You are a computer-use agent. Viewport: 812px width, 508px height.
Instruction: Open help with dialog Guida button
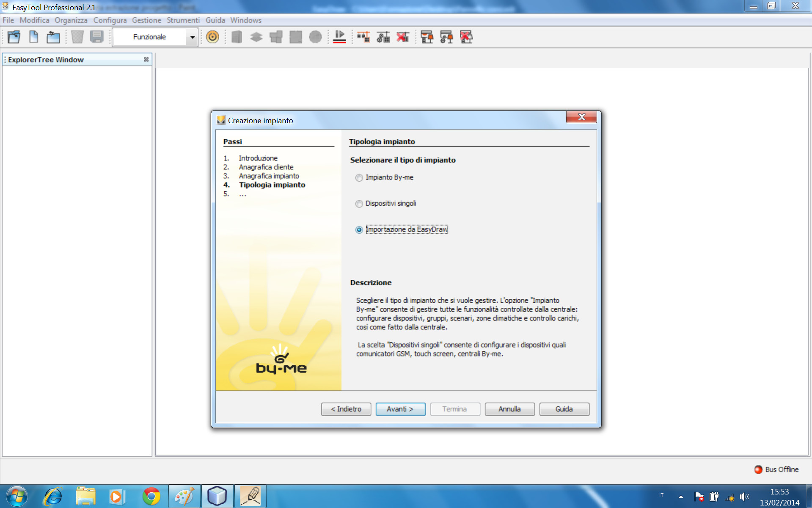(x=564, y=409)
